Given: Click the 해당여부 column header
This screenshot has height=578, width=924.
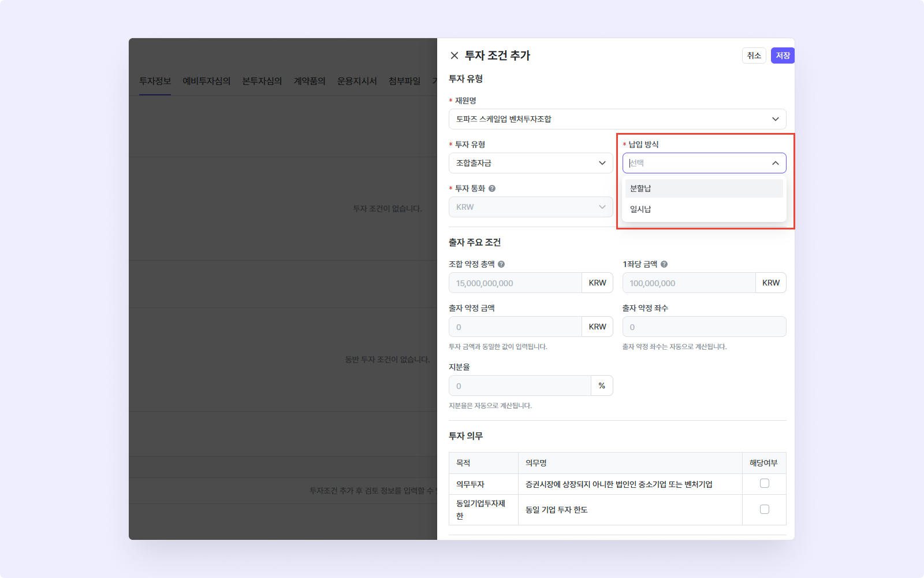Looking at the screenshot, I should 763,463.
